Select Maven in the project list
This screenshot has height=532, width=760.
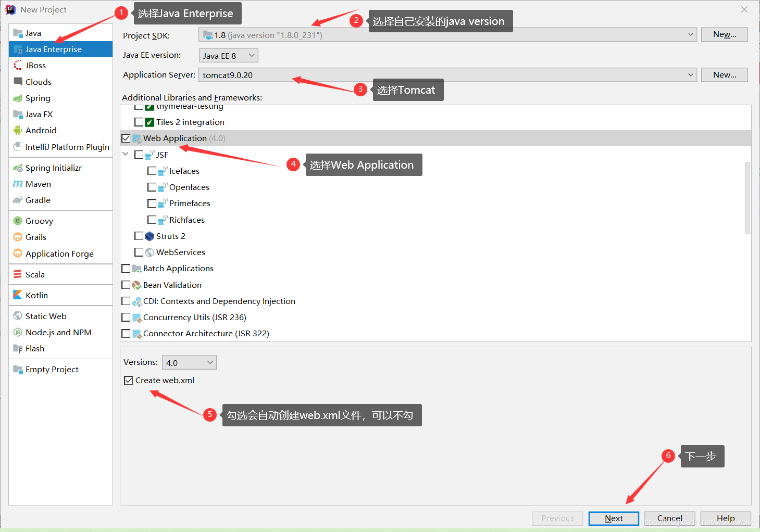pos(61,184)
